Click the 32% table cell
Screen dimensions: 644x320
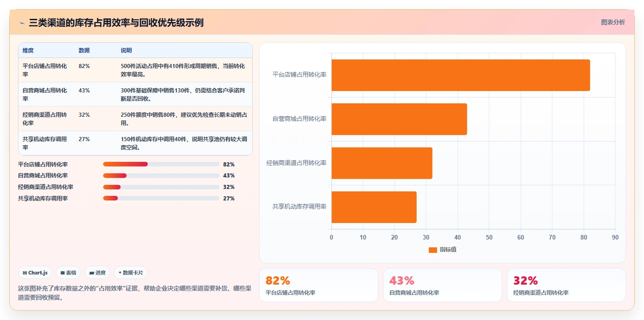pyautogui.click(x=84, y=115)
